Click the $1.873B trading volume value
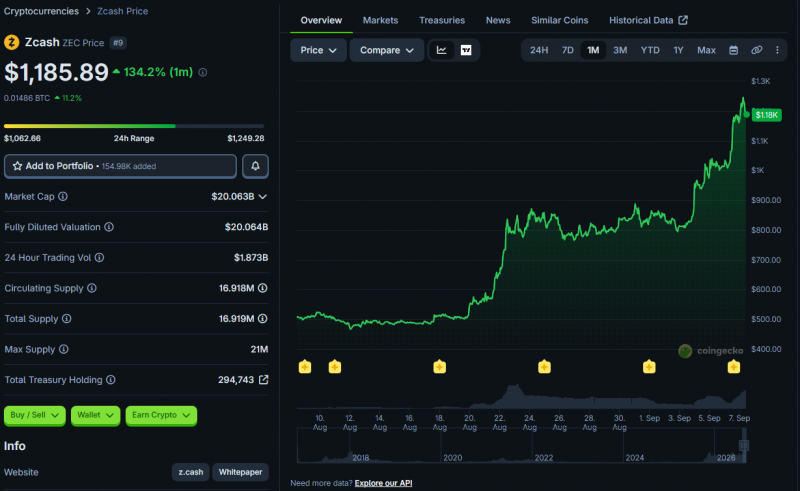 251,258
